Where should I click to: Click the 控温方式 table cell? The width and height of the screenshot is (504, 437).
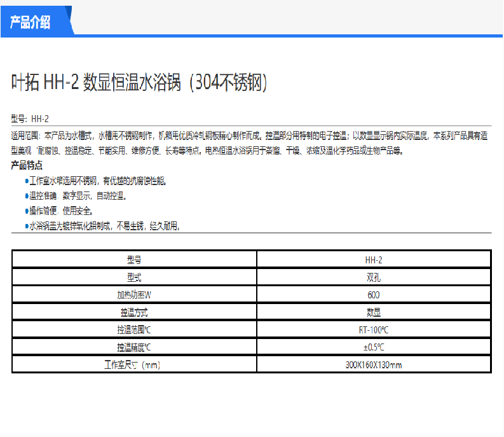point(134,312)
